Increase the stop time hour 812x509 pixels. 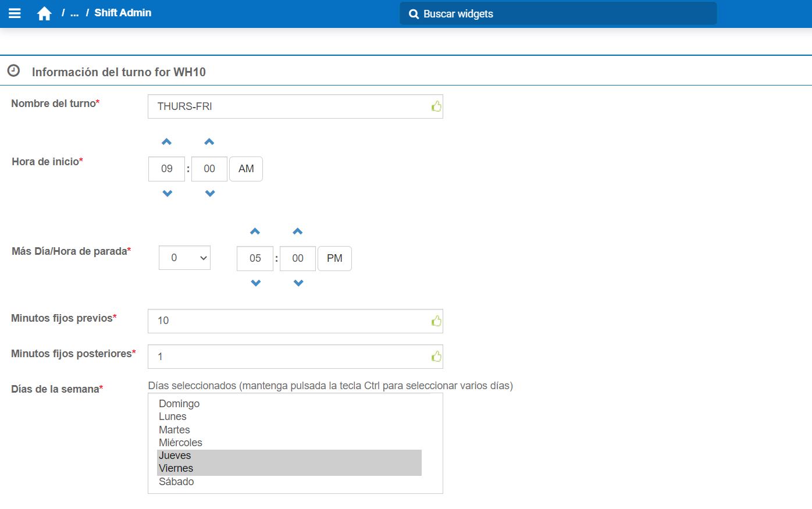coord(255,232)
